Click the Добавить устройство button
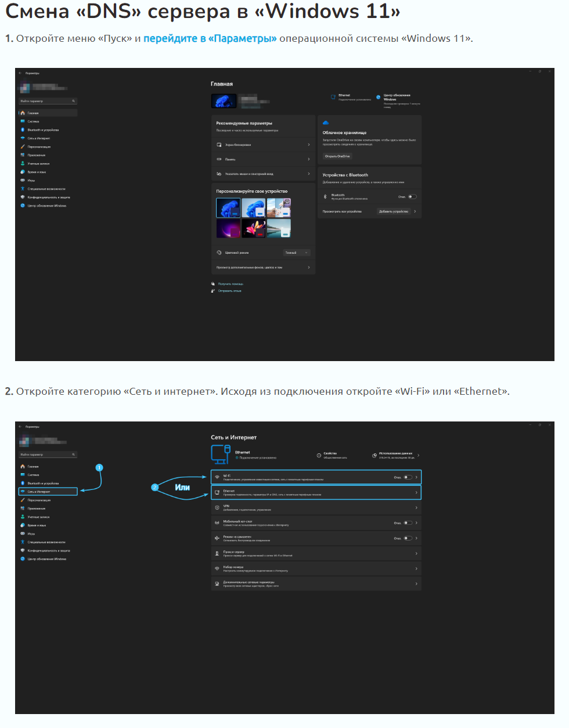 coord(394,211)
